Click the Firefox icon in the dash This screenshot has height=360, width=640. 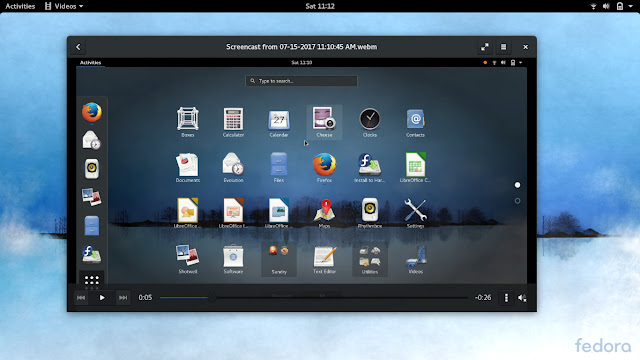point(91,112)
